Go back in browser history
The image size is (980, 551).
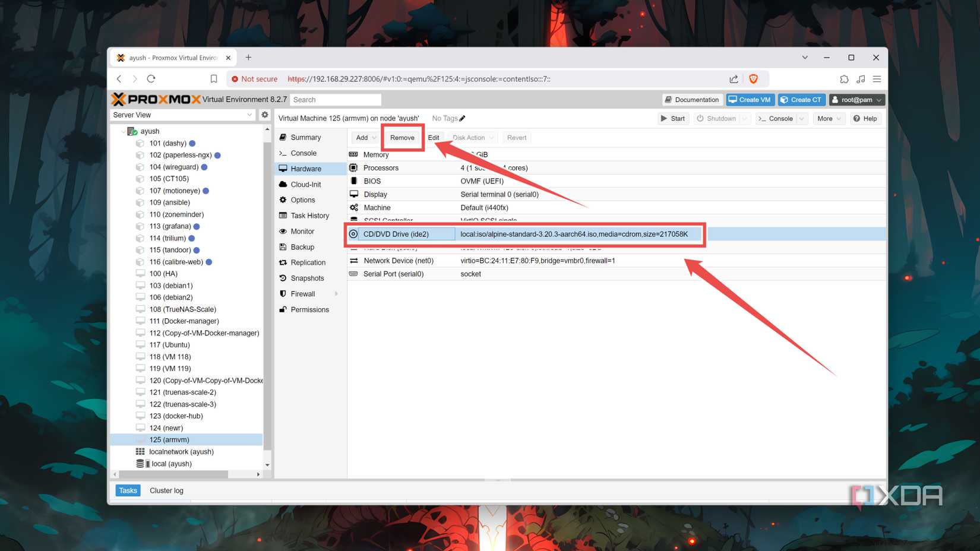(119, 78)
